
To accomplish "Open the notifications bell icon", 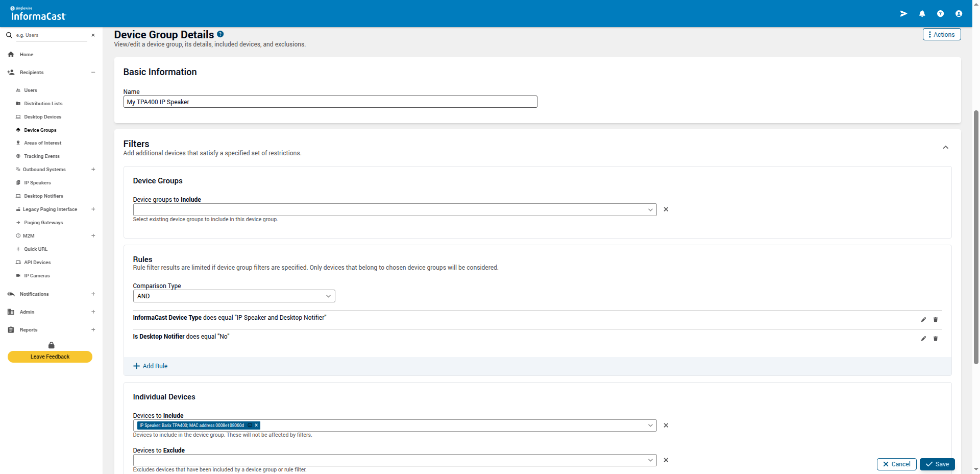I will pyautogui.click(x=922, y=14).
